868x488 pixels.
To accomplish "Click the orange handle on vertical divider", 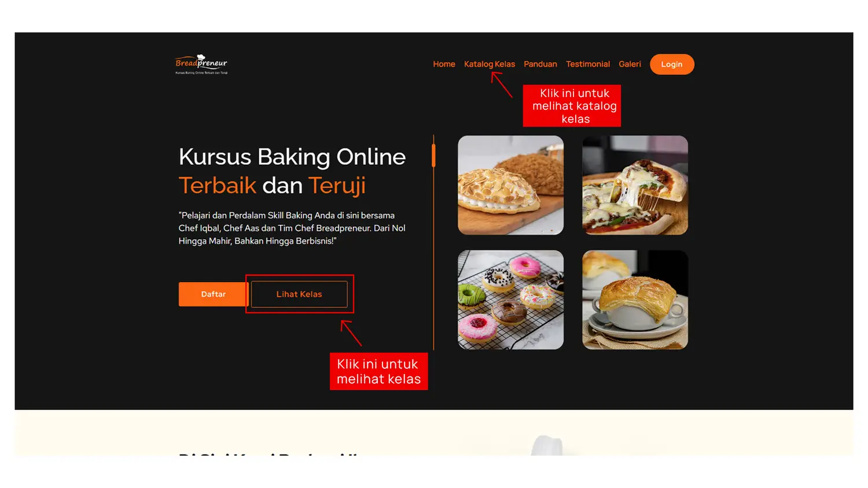I will click(433, 156).
